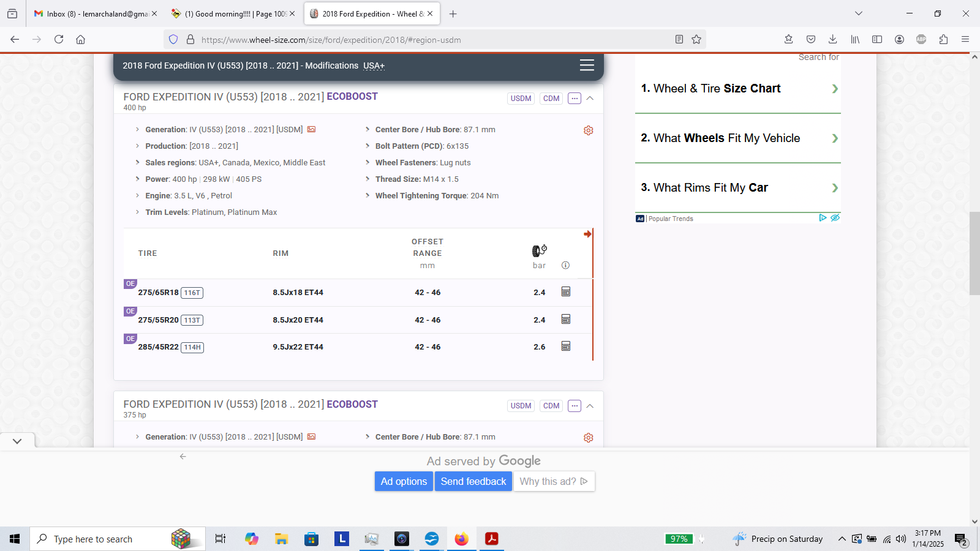The width and height of the screenshot is (980, 551).
Task: Open a new browser tab
Action: pyautogui.click(x=453, y=13)
